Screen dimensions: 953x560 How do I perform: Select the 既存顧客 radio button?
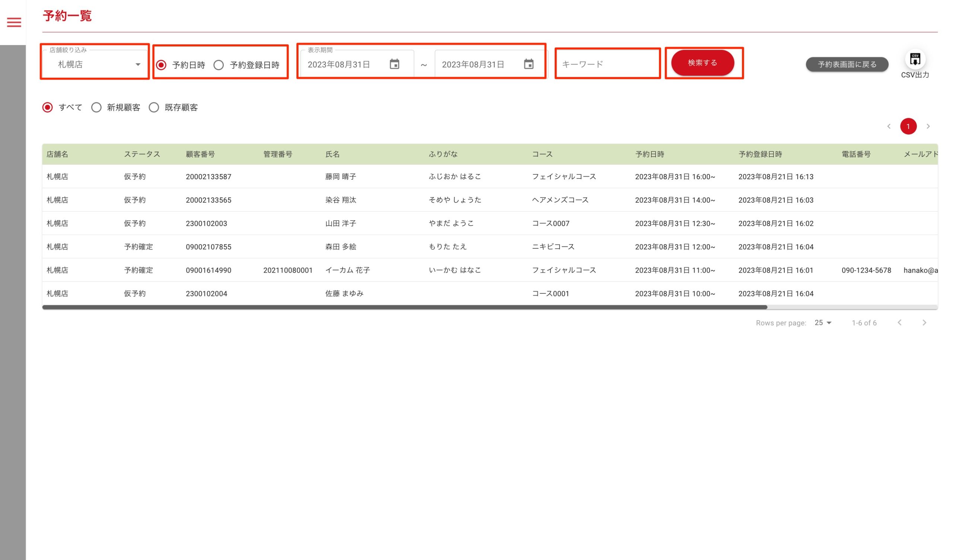pyautogui.click(x=154, y=108)
